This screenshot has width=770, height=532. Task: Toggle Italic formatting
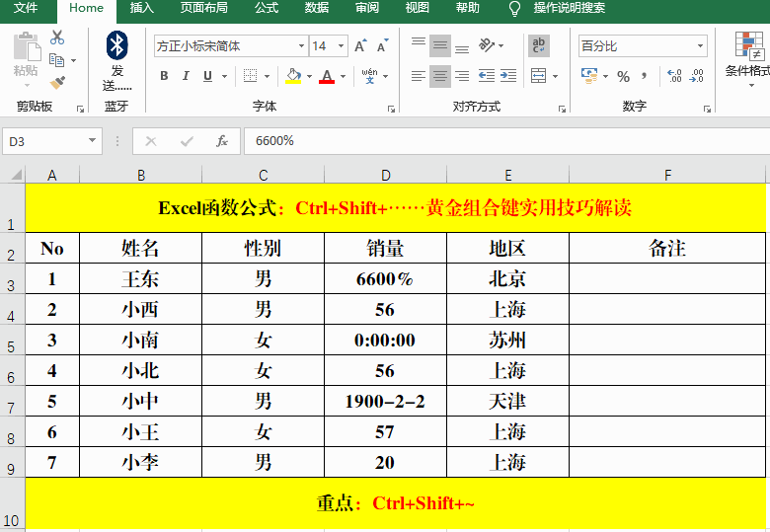pyautogui.click(x=186, y=76)
